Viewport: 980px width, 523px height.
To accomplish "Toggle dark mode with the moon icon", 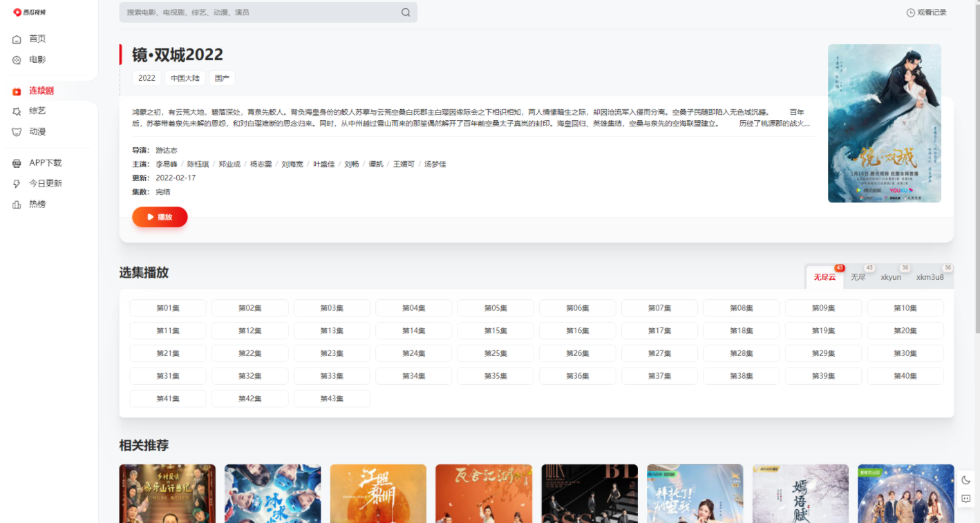I will (965, 480).
